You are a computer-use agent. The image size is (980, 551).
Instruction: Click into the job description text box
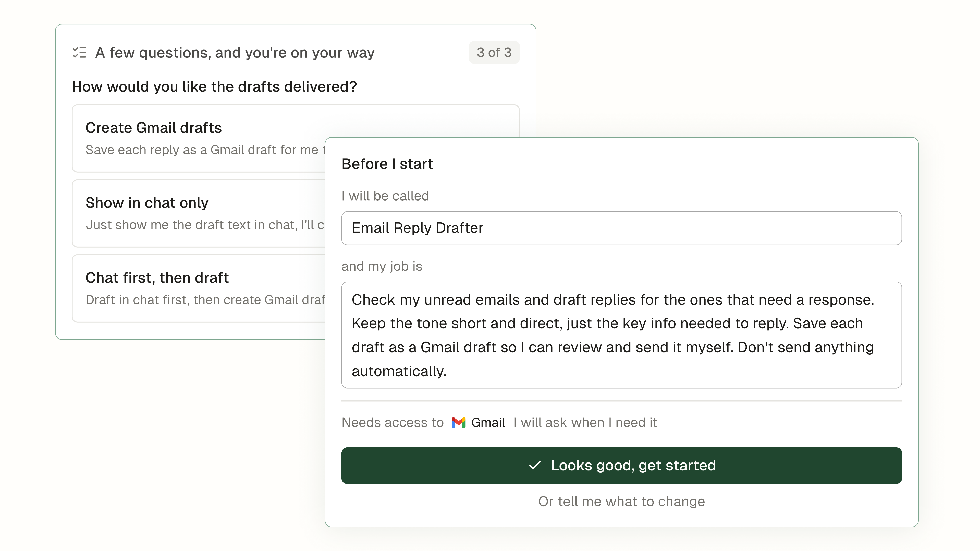[x=621, y=335]
